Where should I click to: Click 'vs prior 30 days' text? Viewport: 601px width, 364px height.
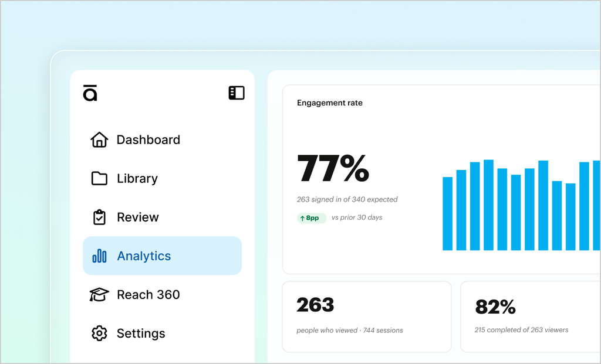tap(357, 217)
